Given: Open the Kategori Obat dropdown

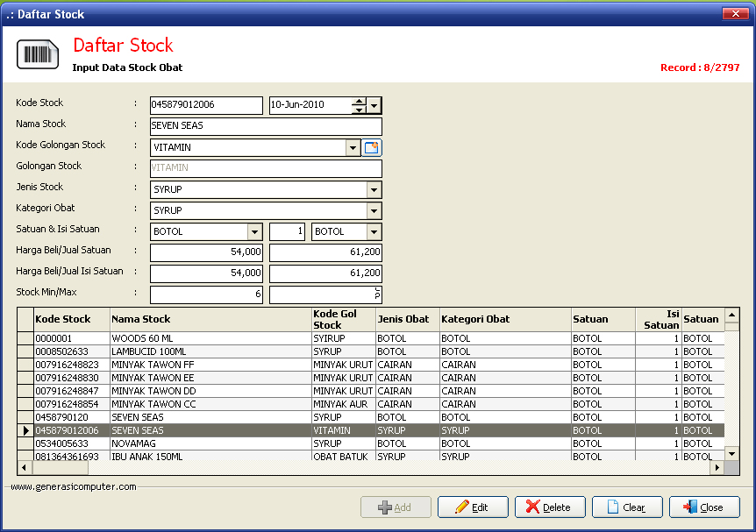Looking at the screenshot, I should tap(374, 211).
